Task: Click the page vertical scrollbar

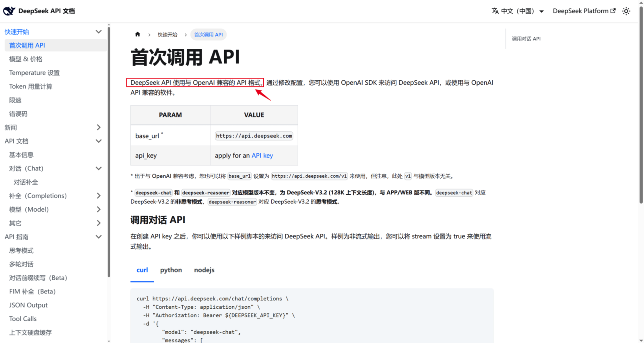Action: (x=641, y=105)
